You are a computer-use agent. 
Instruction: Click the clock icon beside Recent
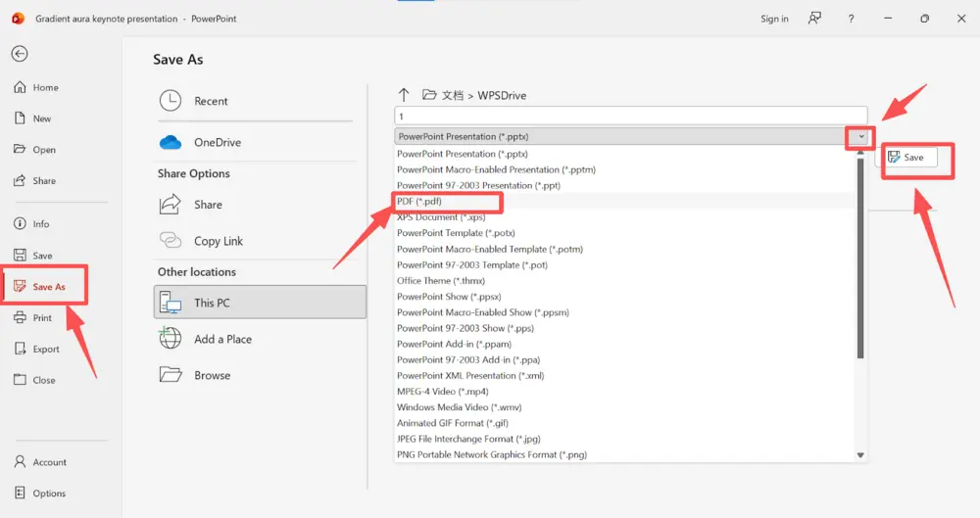click(x=170, y=101)
